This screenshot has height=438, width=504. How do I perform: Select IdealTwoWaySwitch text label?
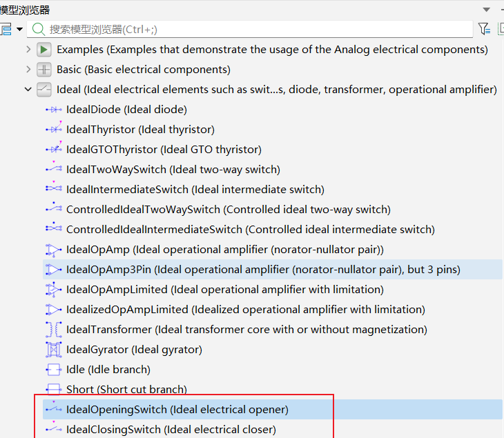pos(173,170)
